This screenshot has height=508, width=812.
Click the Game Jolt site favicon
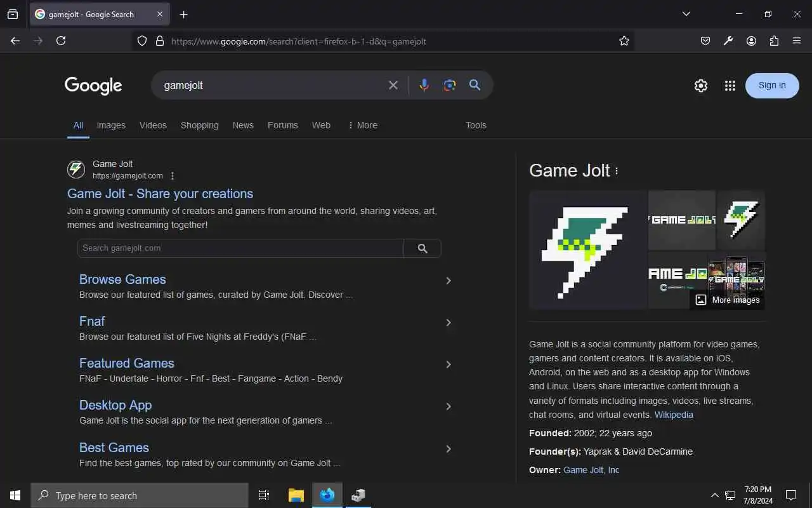pyautogui.click(x=76, y=170)
